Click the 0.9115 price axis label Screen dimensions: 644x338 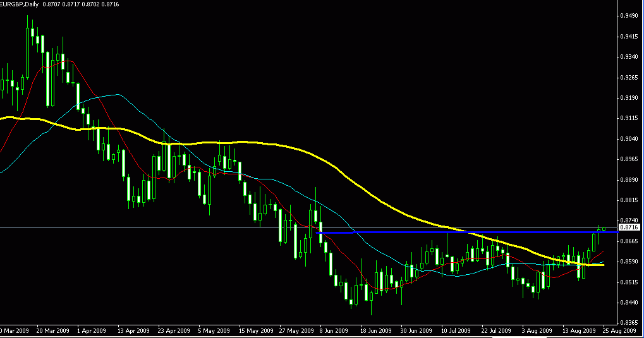629,118
